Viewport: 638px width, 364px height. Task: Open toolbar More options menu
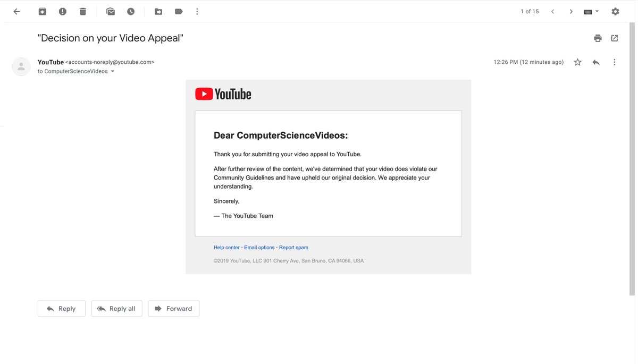pyautogui.click(x=197, y=12)
